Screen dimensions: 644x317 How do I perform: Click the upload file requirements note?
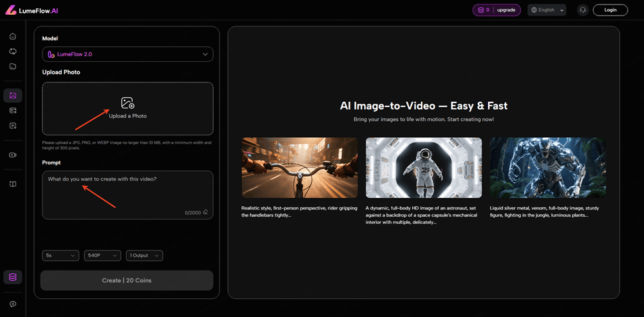click(x=126, y=145)
